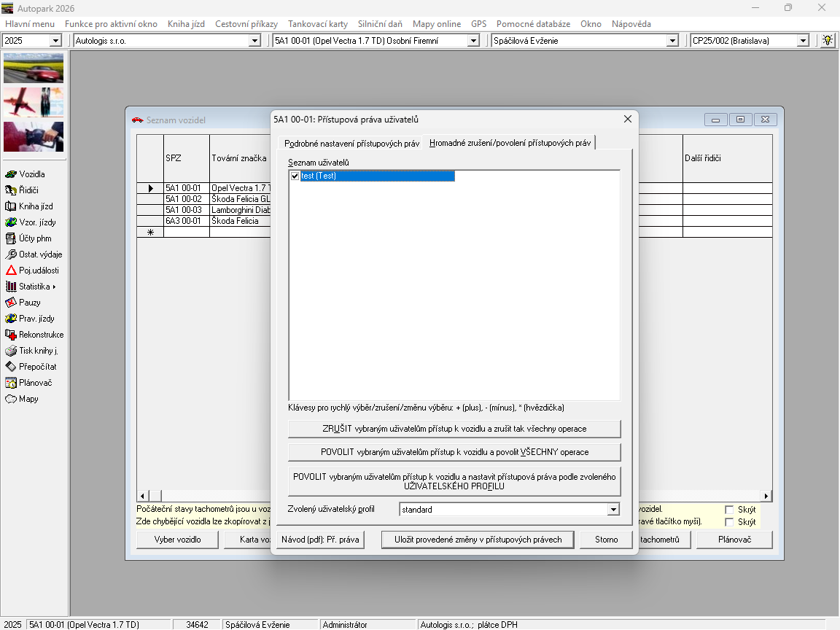This screenshot has height=630, width=840.
Task: Click Uložit provedené změny v přístupových právech
Action: (478, 540)
